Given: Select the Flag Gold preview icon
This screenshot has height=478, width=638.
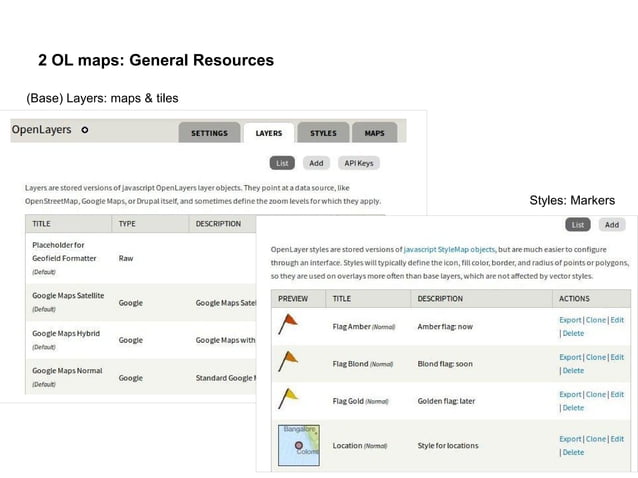Looking at the screenshot, I should [x=288, y=399].
